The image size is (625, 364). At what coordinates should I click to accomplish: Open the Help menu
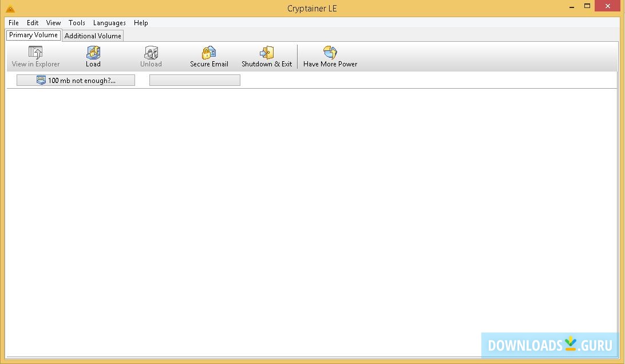tap(141, 23)
